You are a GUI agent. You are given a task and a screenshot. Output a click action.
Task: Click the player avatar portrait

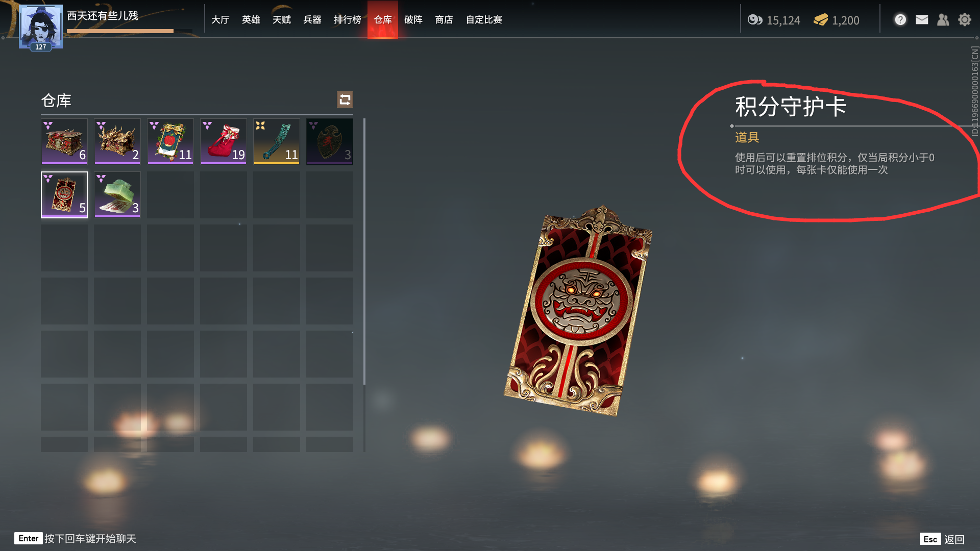coord(41,27)
